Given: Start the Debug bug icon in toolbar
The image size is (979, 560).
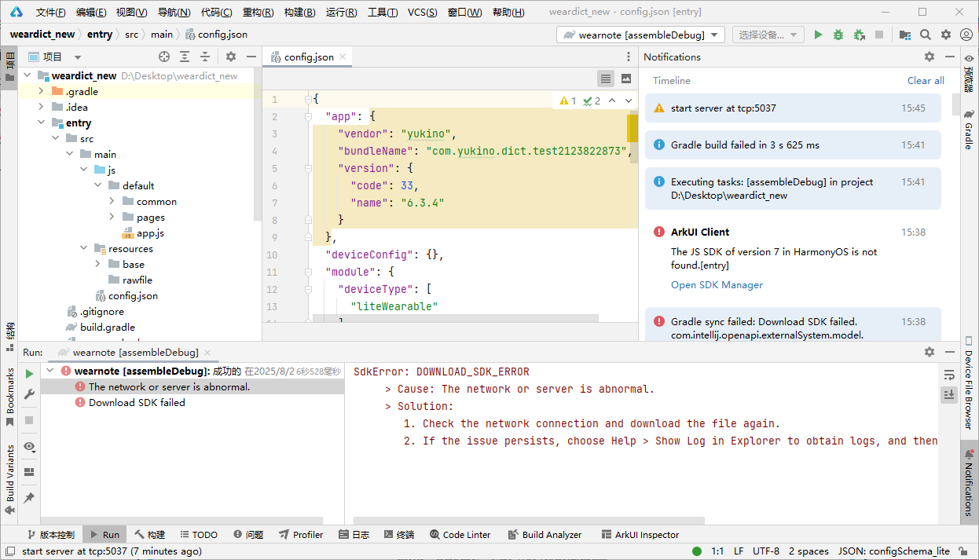Looking at the screenshot, I should (x=838, y=35).
